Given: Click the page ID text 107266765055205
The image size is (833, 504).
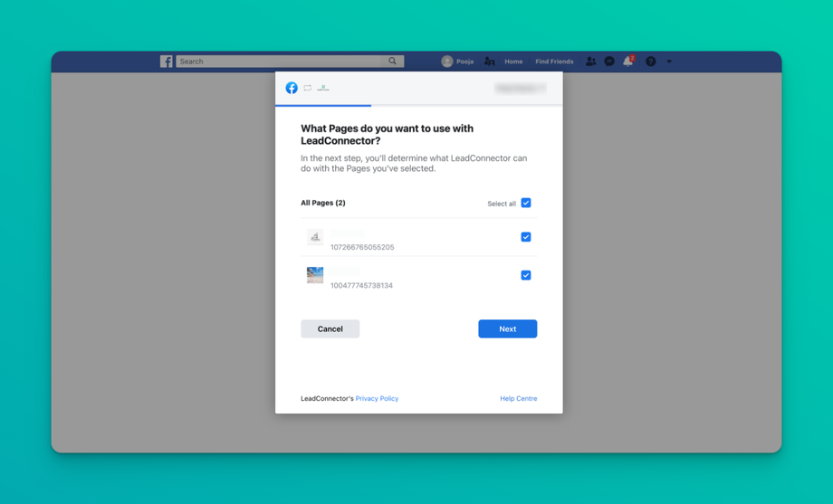Looking at the screenshot, I should (x=362, y=247).
